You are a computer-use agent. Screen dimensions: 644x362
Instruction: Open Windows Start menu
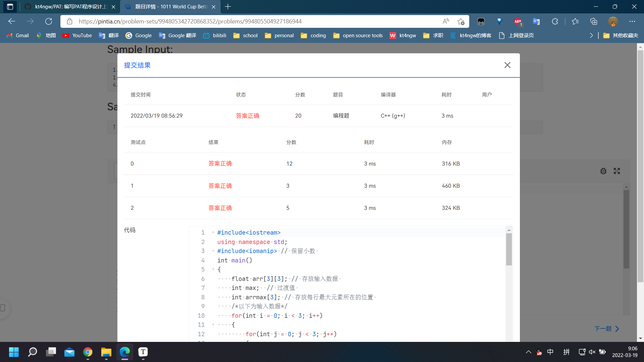14,352
